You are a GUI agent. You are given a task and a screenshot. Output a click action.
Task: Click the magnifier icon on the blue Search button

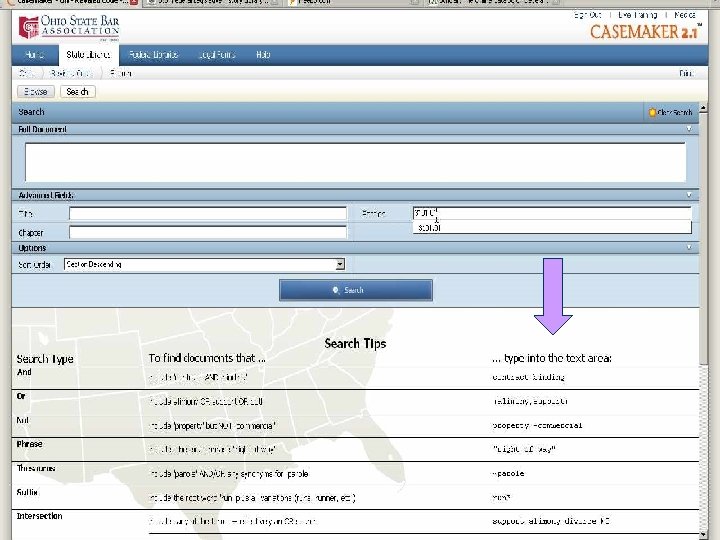coord(336,290)
